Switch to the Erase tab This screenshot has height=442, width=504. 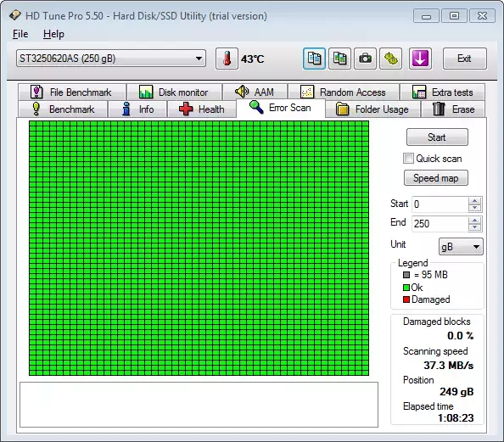[x=453, y=109]
